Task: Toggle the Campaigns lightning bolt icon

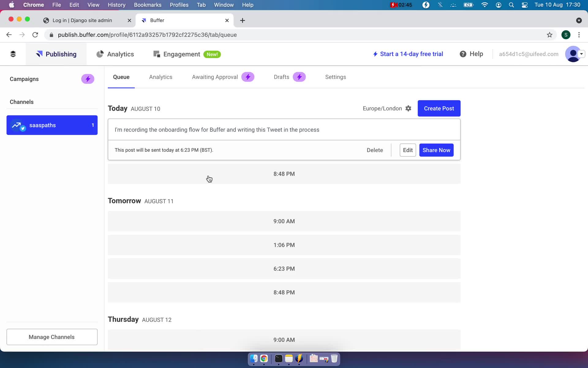Action: (x=88, y=79)
